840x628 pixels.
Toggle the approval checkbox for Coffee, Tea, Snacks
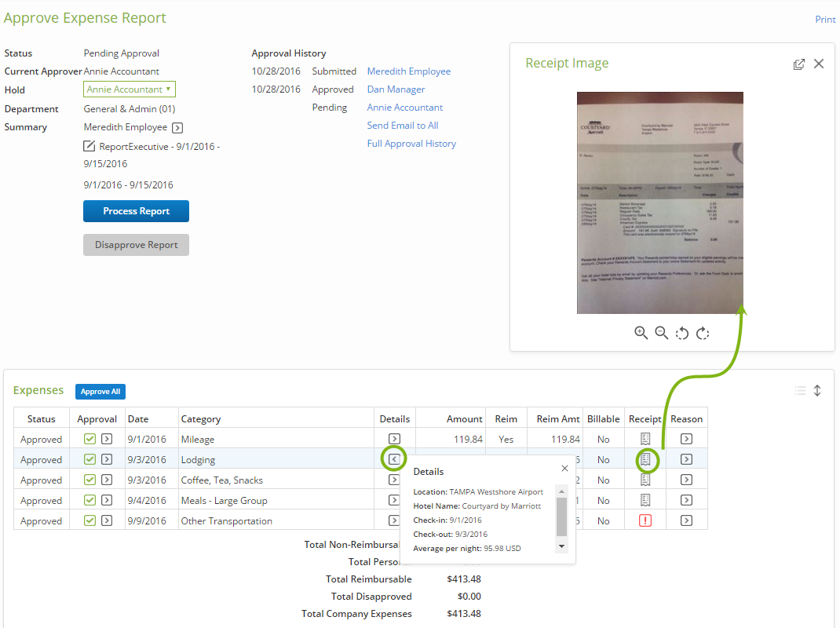[x=89, y=480]
